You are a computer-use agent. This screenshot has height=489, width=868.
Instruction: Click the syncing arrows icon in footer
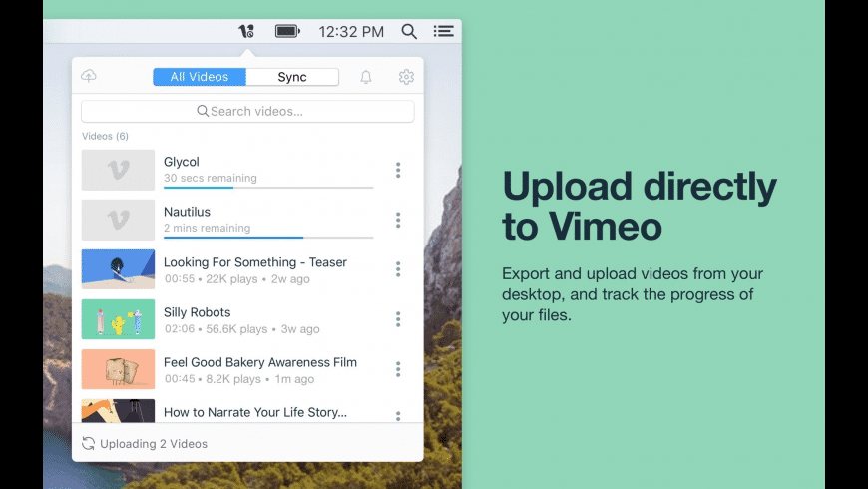click(x=88, y=443)
